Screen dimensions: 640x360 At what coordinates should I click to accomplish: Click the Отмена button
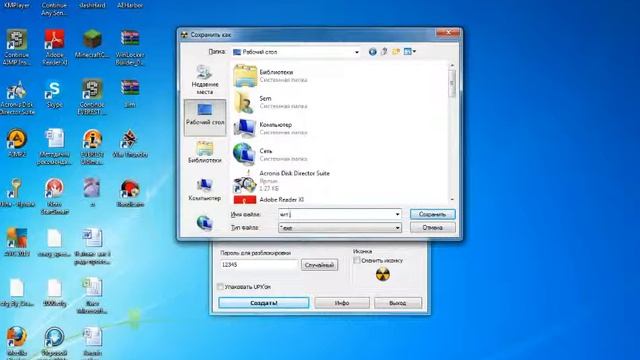click(433, 228)
